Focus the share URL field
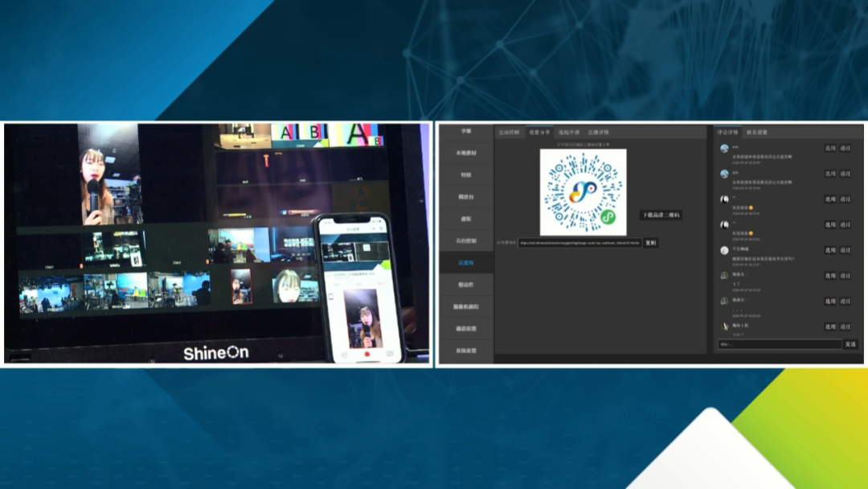This screenshot has width=868, height=489. click(x=579, y=243)
